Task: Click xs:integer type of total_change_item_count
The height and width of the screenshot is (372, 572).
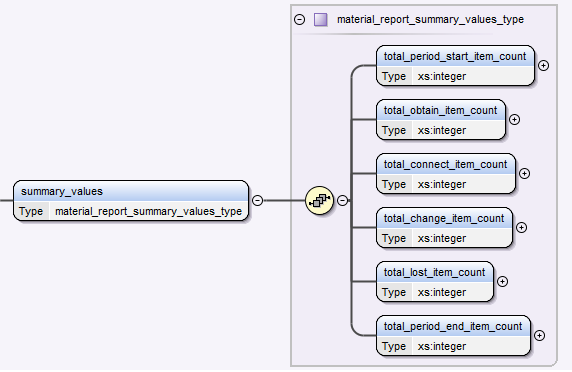Action: [x=442, y=238]
